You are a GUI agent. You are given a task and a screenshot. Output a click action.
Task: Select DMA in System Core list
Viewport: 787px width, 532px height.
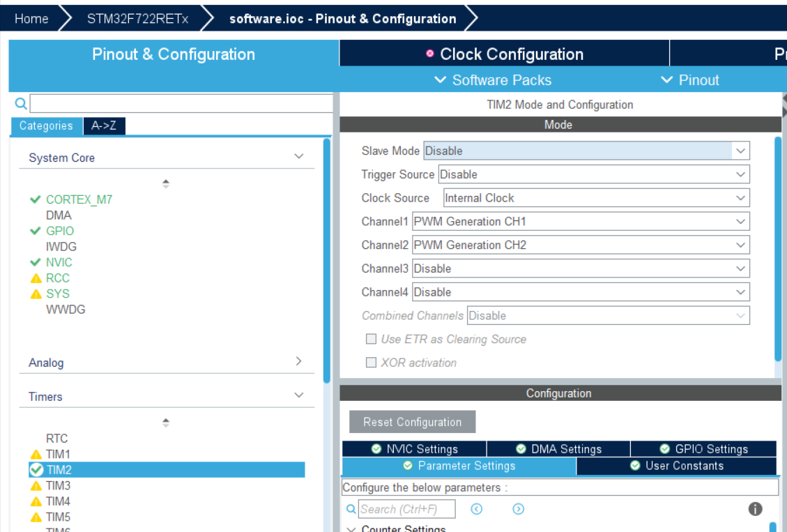click(59, 215)
